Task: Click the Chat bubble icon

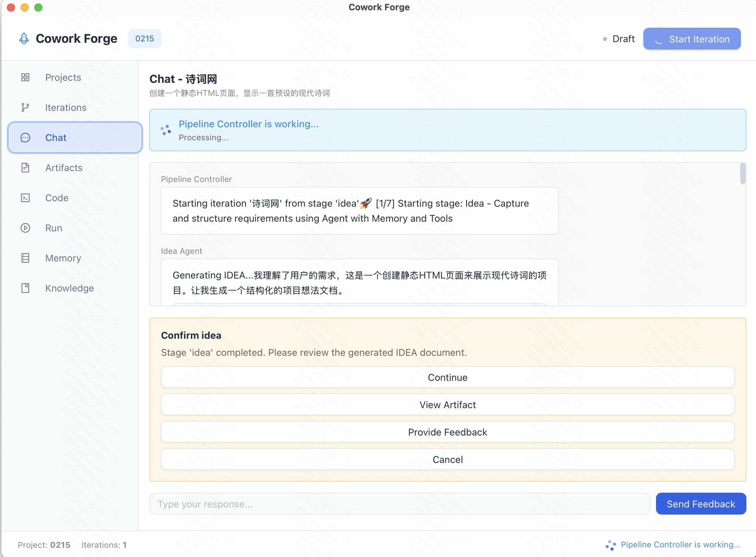Action: click(x=25, y=138)
